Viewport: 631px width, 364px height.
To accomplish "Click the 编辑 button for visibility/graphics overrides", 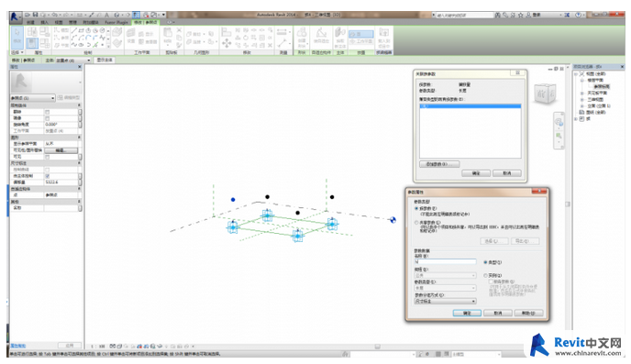I will pyautogui.click(x=61, y=150).
